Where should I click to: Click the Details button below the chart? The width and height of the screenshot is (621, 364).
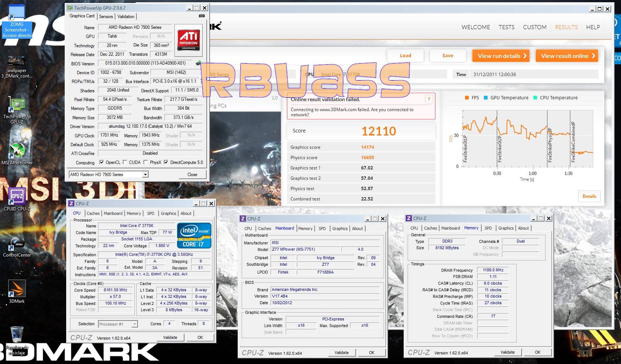[x=589, y=196]
